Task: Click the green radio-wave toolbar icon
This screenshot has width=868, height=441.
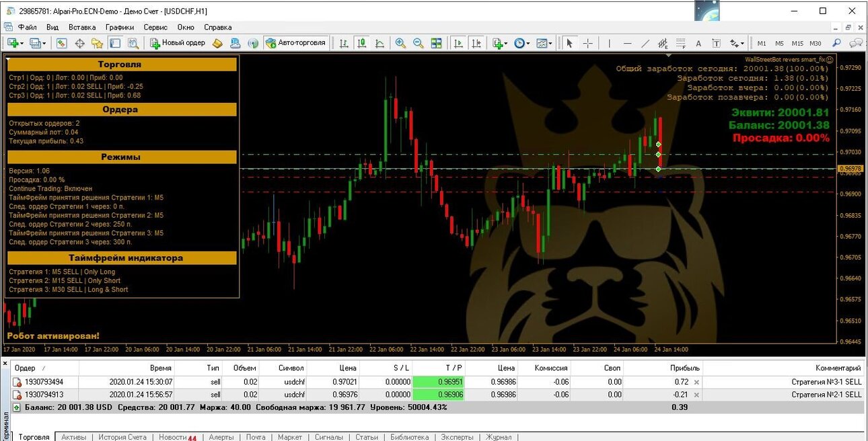Action: pos(252,43)
